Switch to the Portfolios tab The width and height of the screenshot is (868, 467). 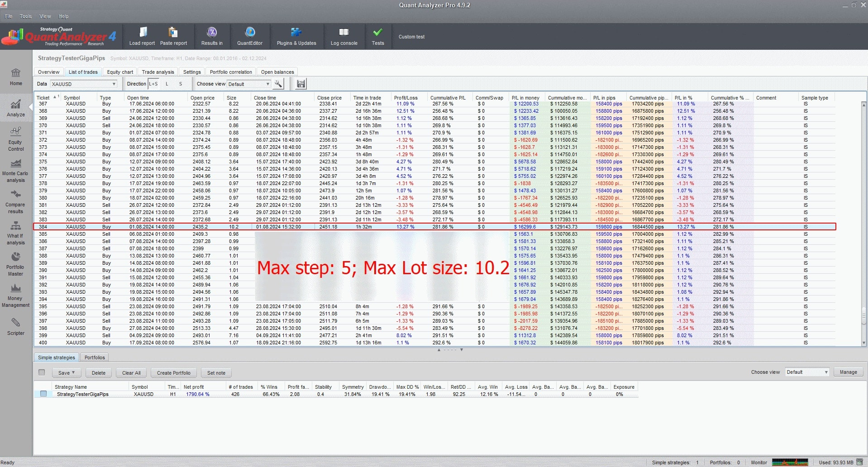[x=95, y=357]
